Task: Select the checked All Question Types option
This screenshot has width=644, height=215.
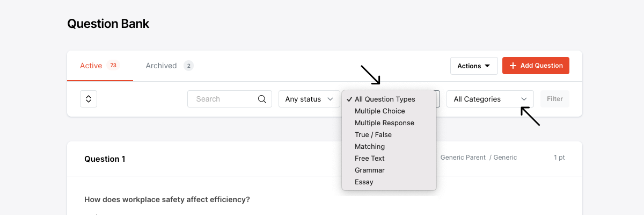Action: coord(385,99)
